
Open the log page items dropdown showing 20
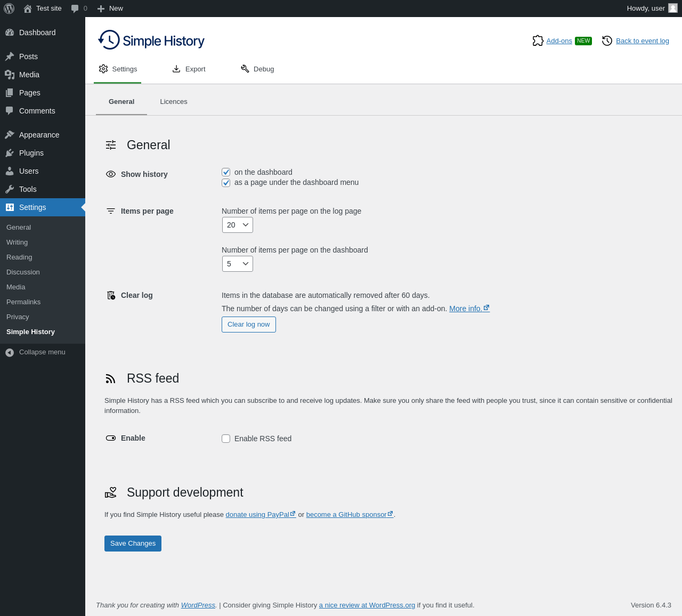click(238, 225)
